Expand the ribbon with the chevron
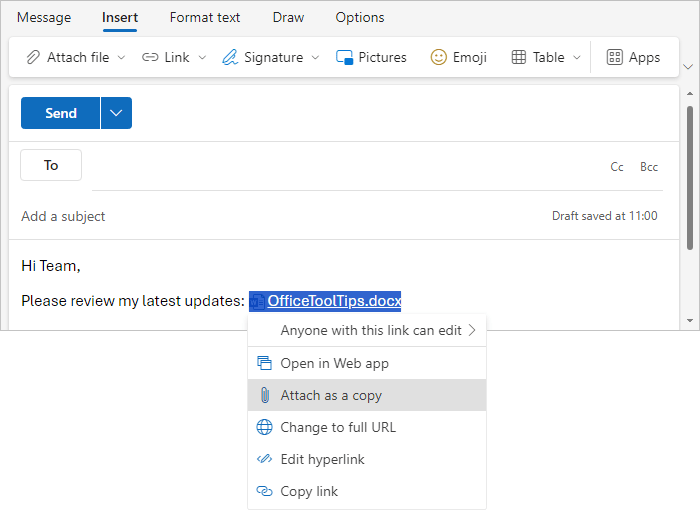700x510 pixels. click(x=688, y=67)
